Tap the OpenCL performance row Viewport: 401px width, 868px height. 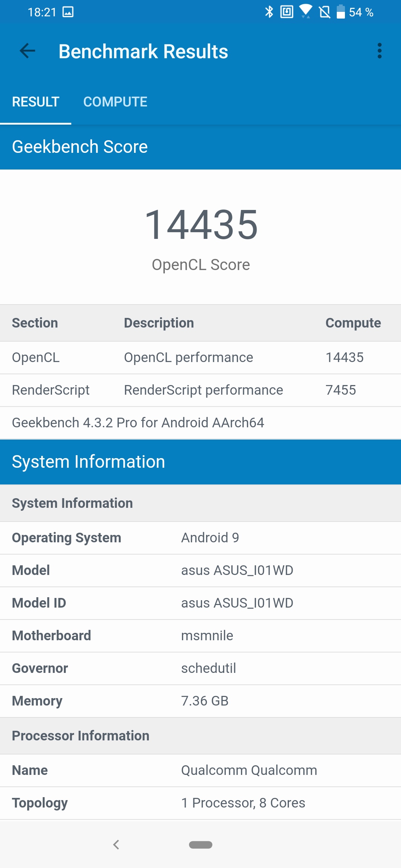tap(200, 358)
